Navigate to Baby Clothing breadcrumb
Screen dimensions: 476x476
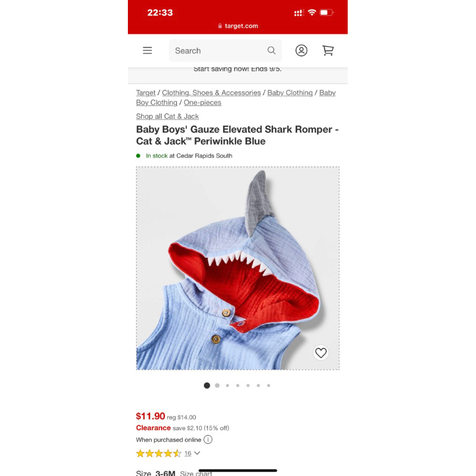(290, 93)
